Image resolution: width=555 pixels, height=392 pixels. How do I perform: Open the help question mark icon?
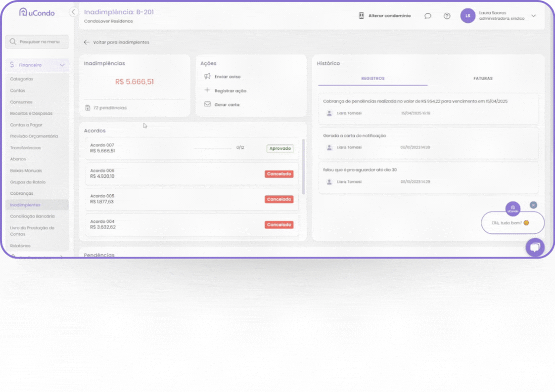[x=447, y=16]
